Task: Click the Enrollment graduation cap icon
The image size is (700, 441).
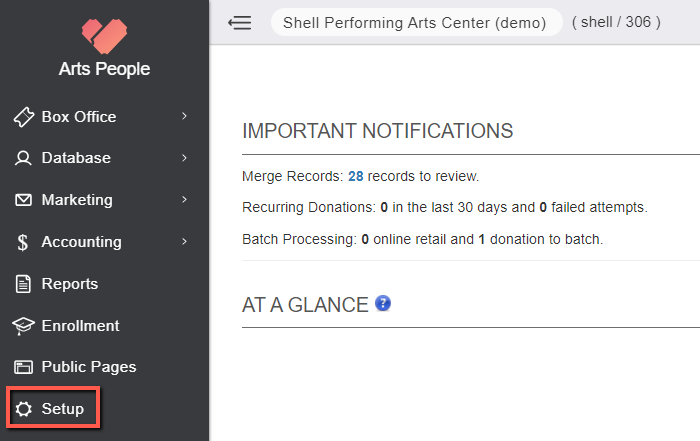Action: (x=23, y=326)
